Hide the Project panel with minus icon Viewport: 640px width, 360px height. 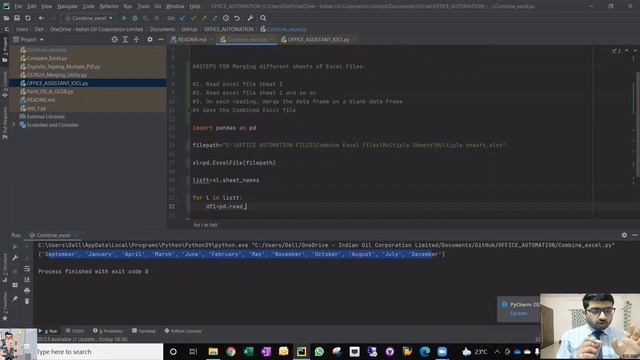click(x=161, y=40)
